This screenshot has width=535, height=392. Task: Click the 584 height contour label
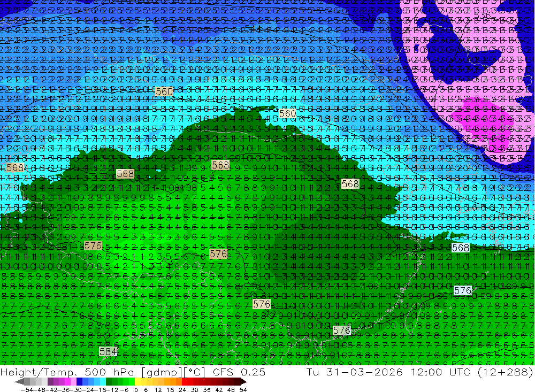[x=108, y=351]
